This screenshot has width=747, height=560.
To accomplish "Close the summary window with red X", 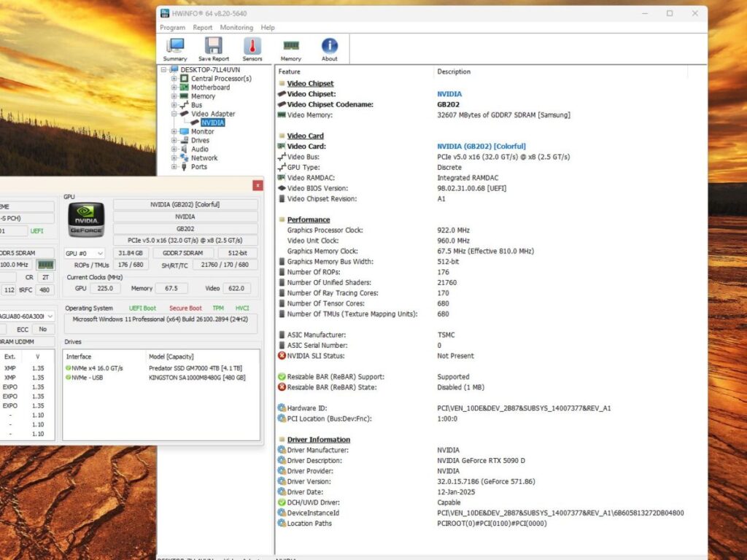I will pos(258,185).
